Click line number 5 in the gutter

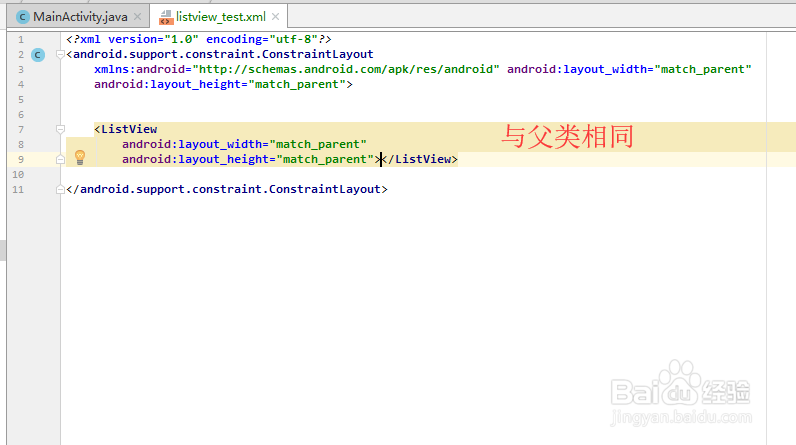click(21, 99)
